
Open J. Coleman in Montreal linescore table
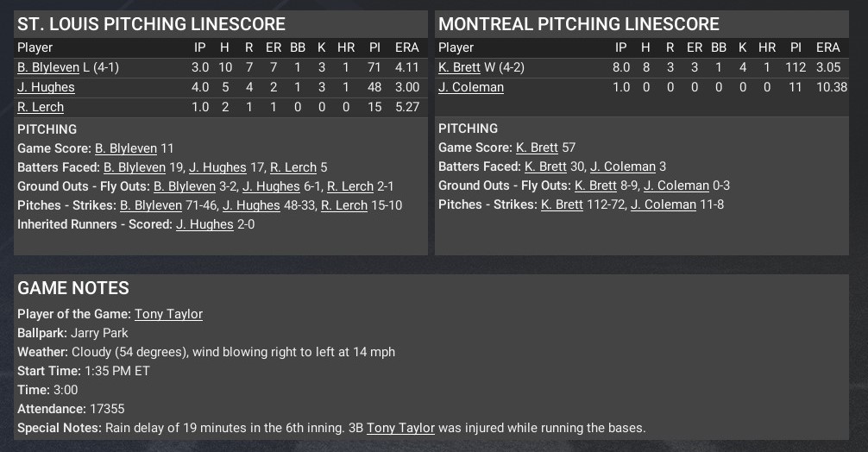(x=471, y=87)
